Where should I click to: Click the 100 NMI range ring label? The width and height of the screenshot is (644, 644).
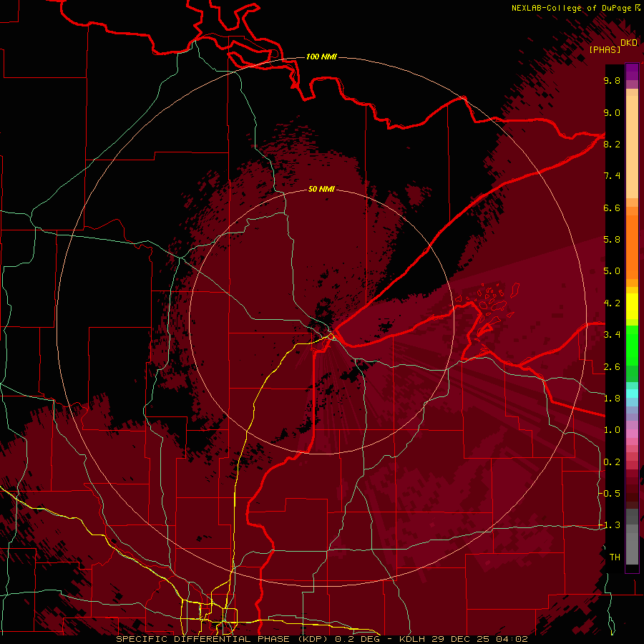(321, 57)
